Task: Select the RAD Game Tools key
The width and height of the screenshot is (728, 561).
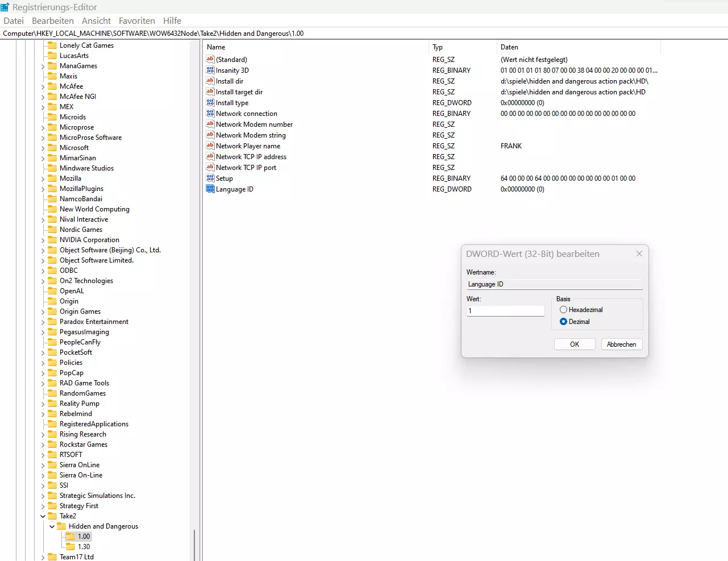Action: pyautogui.click(x=84, y=383)
